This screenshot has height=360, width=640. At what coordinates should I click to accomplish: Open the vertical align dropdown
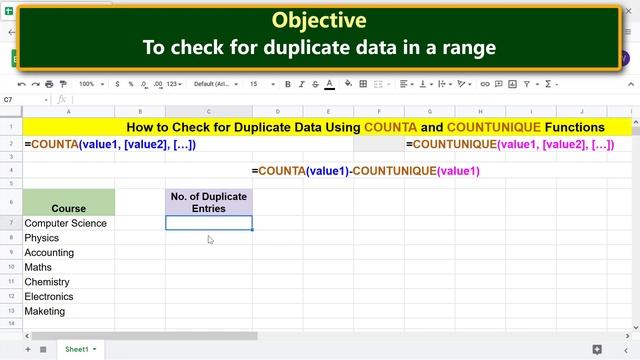coord(426,84)
